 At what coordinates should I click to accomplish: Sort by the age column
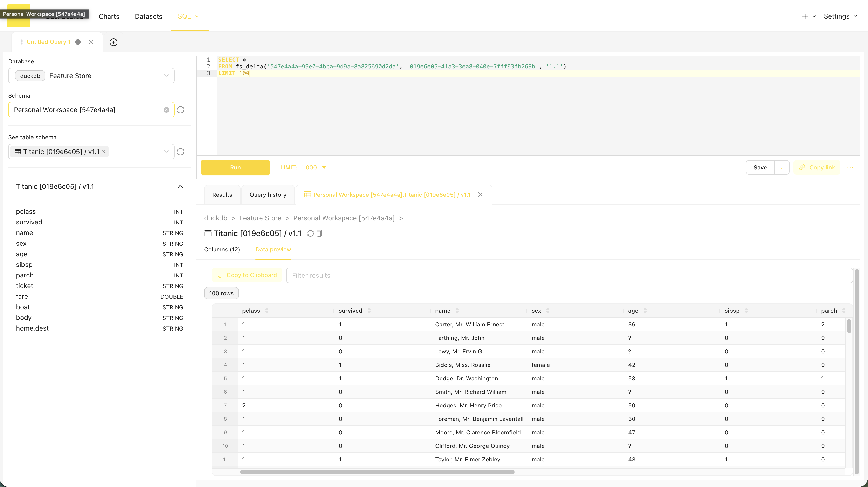coord(645,311)
